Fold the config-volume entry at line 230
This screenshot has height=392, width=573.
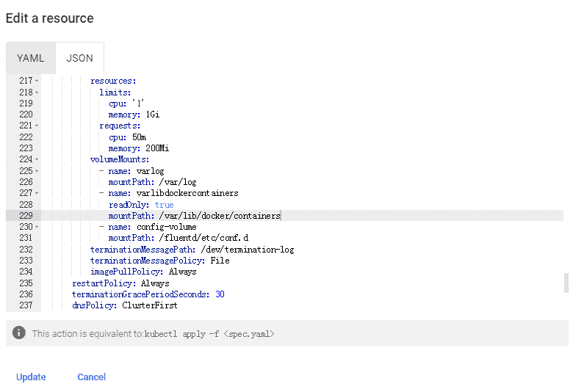tap(37, 227)
